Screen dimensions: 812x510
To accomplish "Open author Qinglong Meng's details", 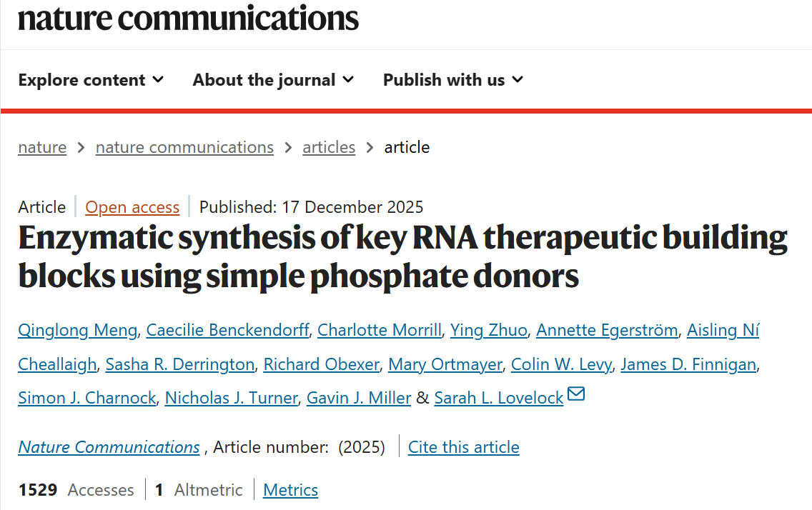I will [77, 330].
